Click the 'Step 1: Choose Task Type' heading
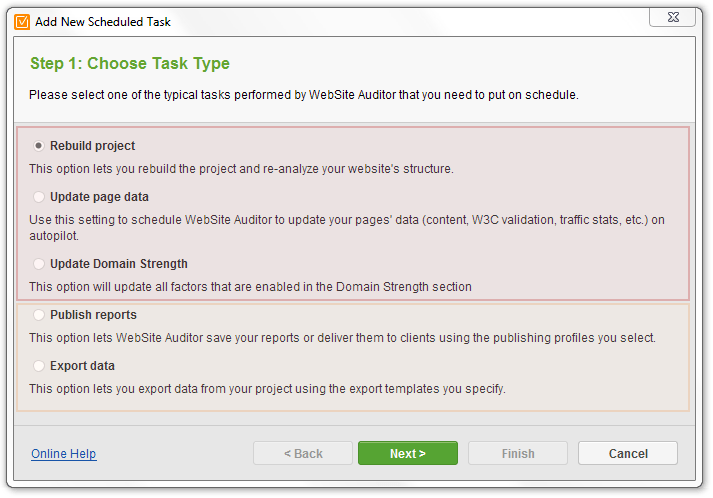Viewport: 713px width, 498px height. 130,63
